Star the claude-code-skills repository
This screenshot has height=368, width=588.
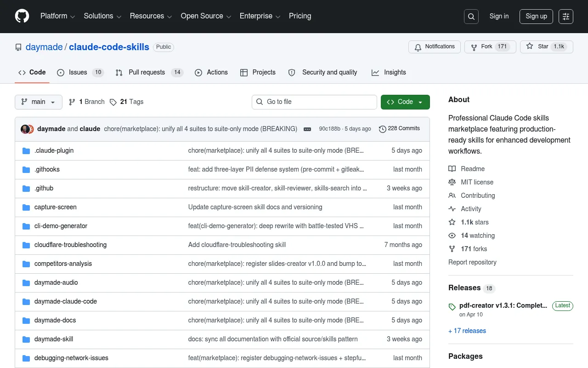[x=547, y=47]
